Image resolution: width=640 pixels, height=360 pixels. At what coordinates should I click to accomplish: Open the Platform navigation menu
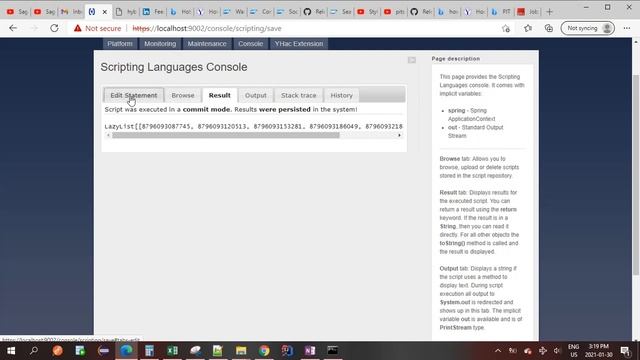pyautogui.click(x=120, y=44)
